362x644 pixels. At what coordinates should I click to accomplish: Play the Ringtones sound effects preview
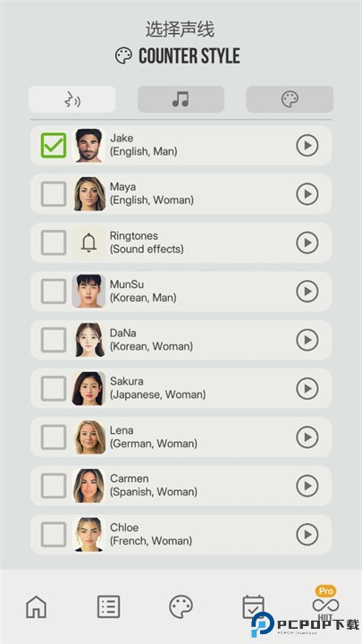pos(307,242)
